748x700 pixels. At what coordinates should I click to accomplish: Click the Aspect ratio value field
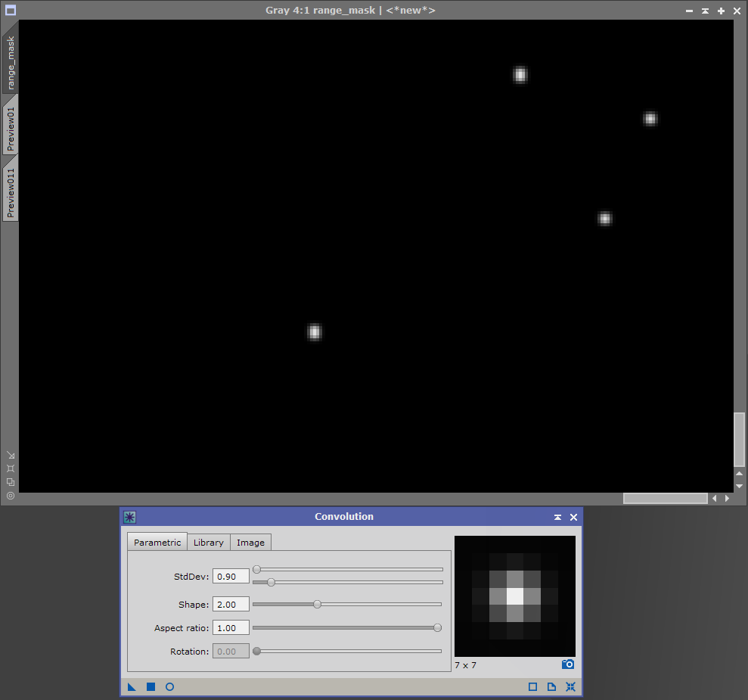[x=231, y=628]
